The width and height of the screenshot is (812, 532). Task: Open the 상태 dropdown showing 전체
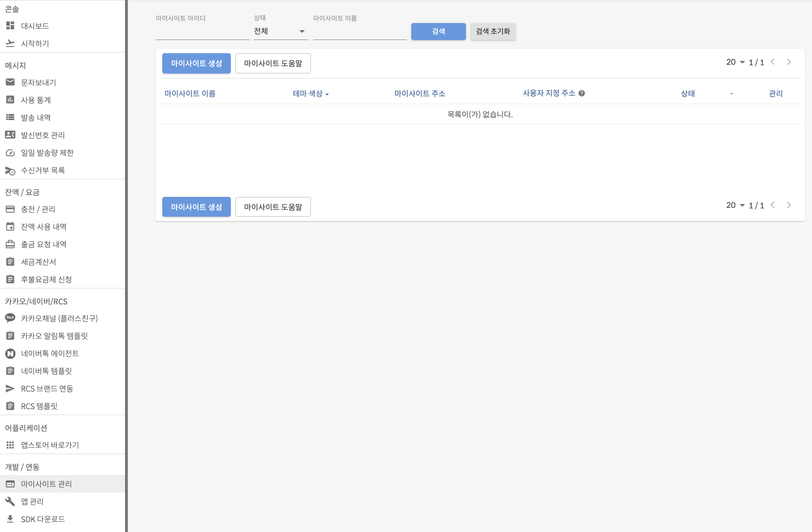[x=279, y=31]
